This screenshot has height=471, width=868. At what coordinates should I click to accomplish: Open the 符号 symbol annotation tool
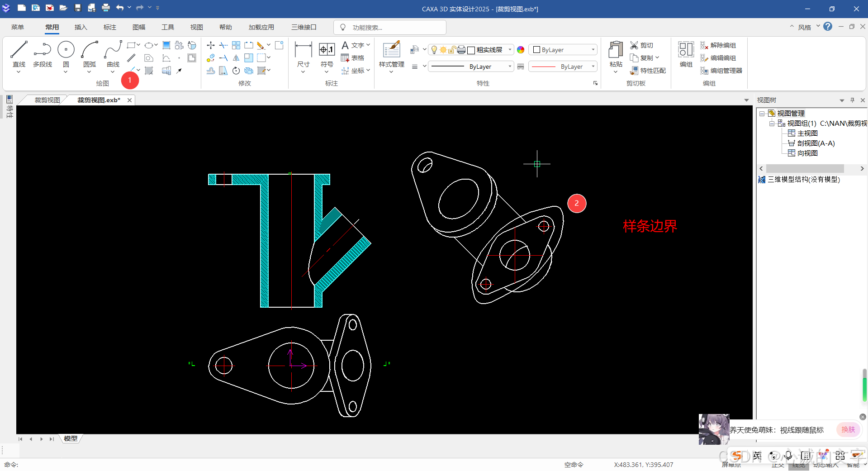[327, 54]
